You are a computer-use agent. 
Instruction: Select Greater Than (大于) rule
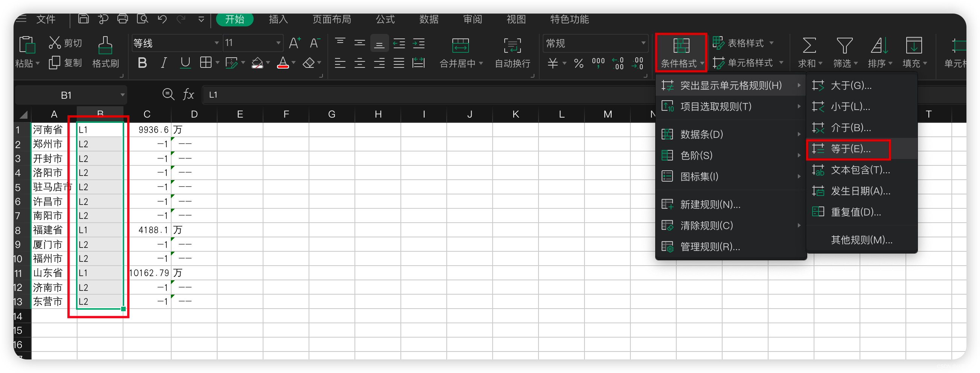point(861,86)
